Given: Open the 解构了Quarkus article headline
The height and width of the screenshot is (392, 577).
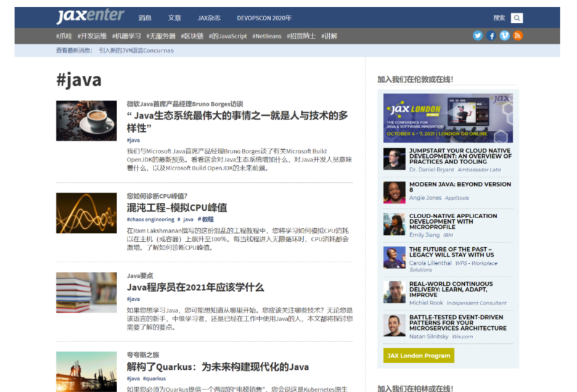Looking at the screenshot, I should coord(218,367).
